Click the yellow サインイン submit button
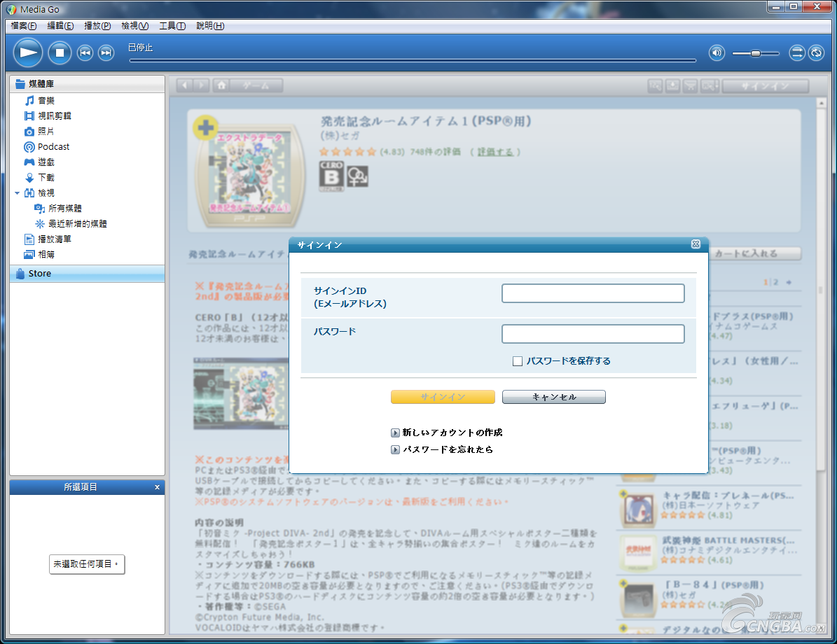The width and height of the screenshot is (837, 644). (443, 397)
